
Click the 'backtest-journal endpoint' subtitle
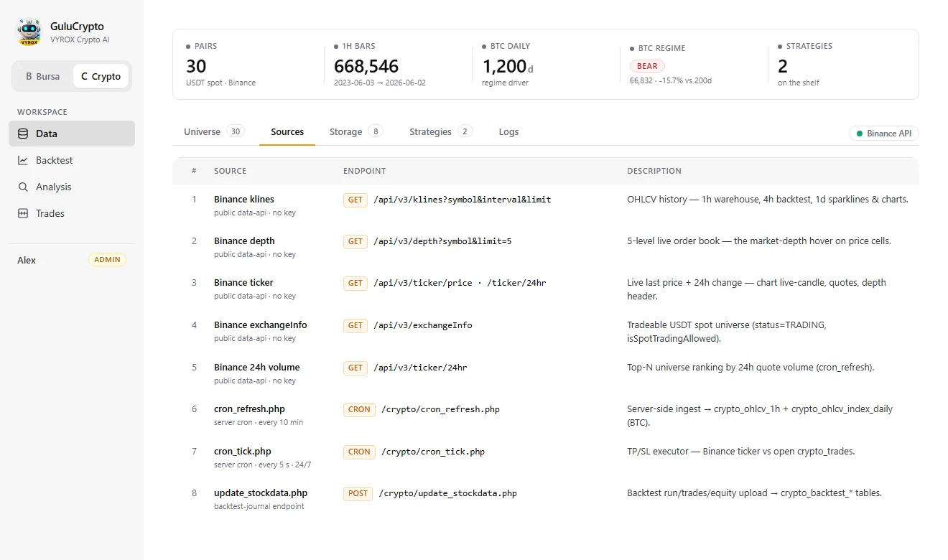pos(259,506)
